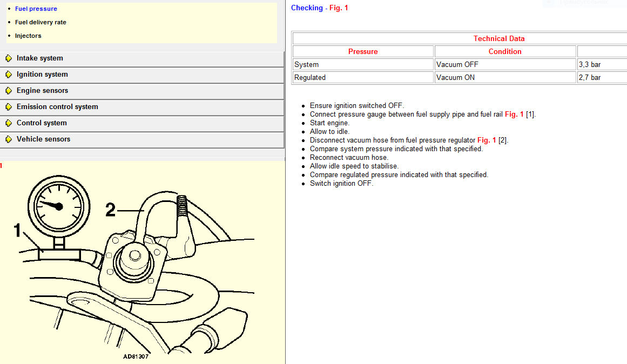The width and height of the screenshot is (627, 364).
Task: Click the yellow arrow icon for Engine sensors
Action: (9, 91)
